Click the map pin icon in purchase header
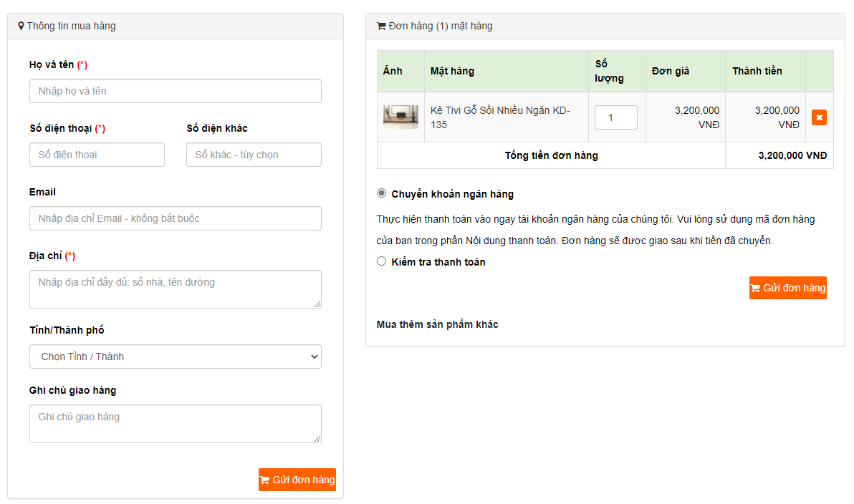854x504 pixels. tap(21, 26)
